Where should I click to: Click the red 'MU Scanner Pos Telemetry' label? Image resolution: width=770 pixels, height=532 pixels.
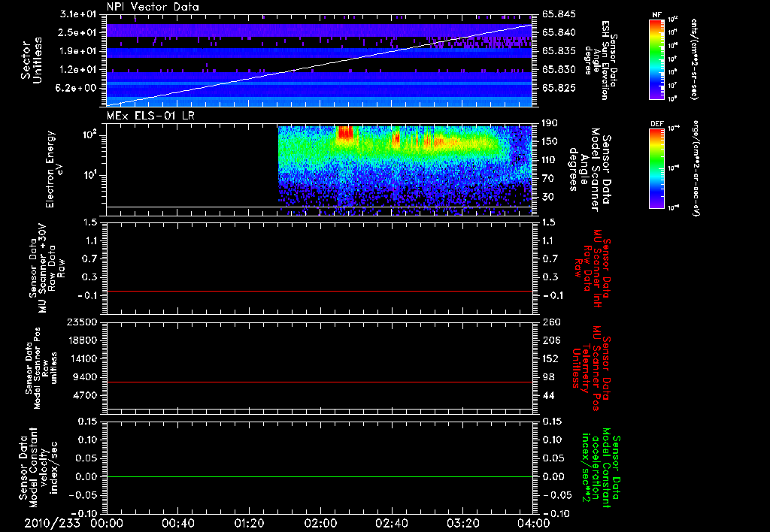tap(591, 368)
